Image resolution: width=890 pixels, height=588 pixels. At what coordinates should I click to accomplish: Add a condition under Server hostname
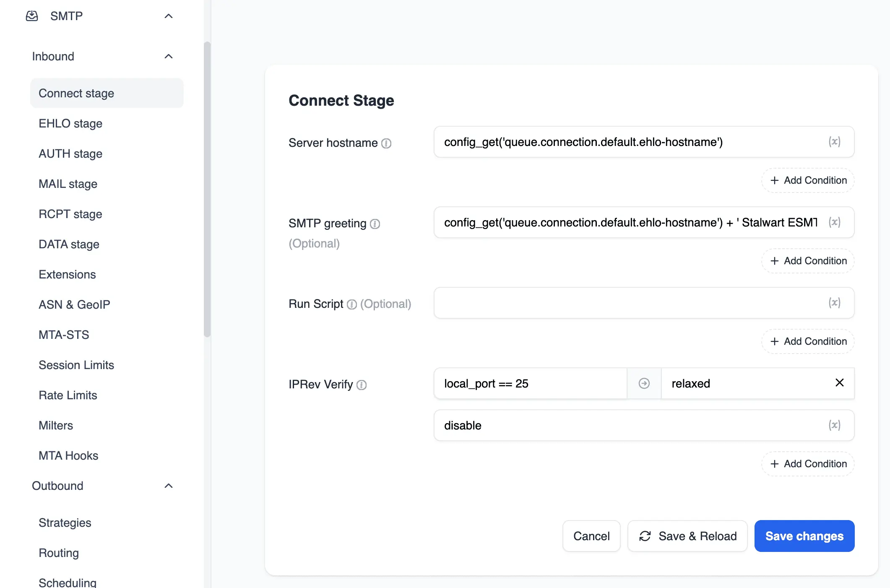(807, 180)
